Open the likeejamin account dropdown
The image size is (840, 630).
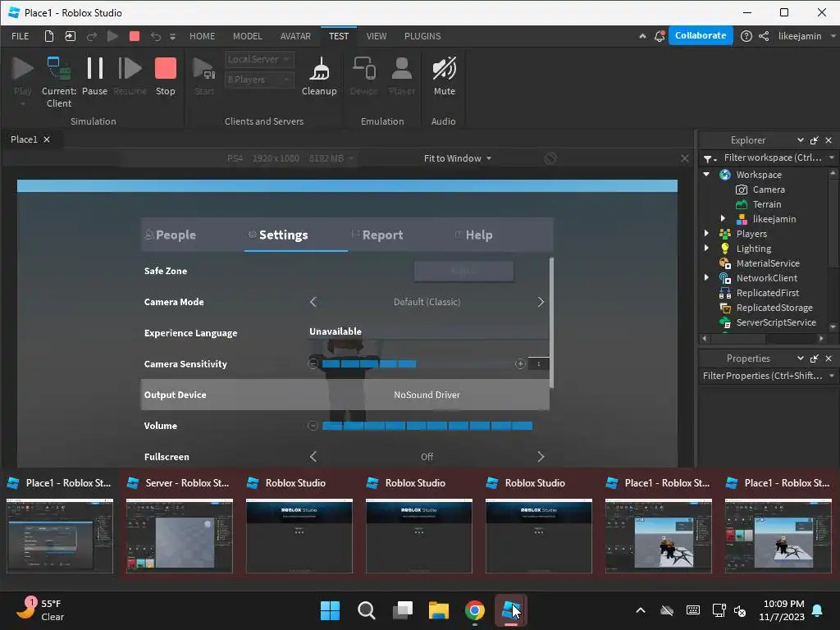806,36
